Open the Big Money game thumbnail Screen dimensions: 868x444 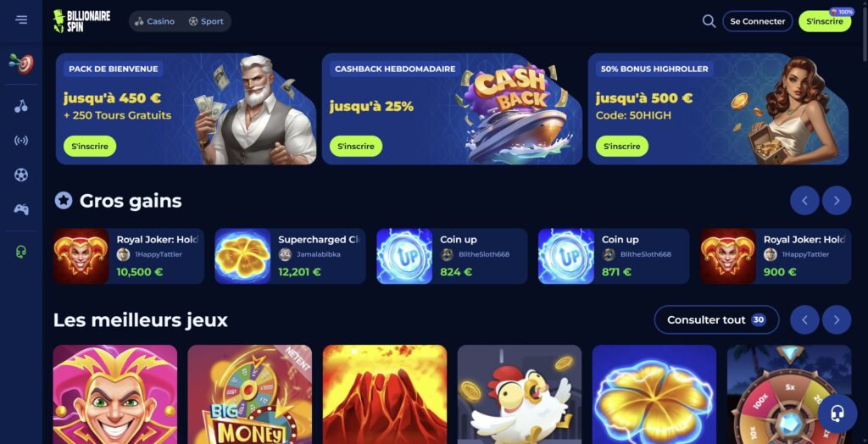(250, 394)
